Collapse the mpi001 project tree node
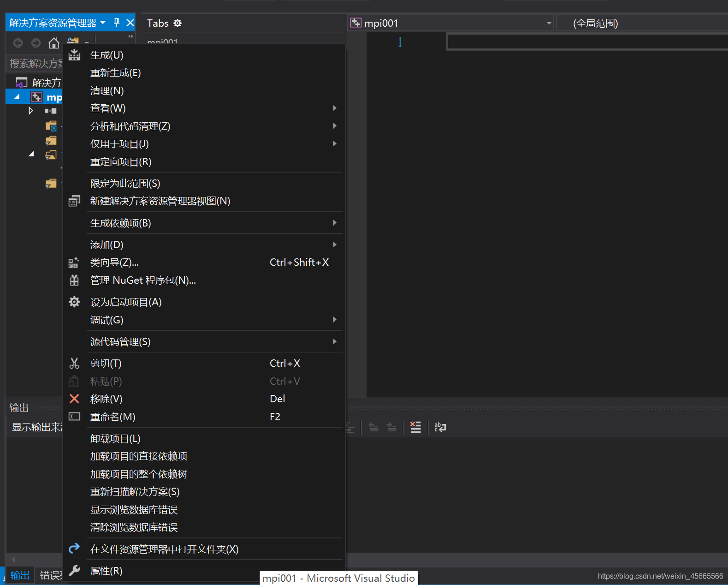Image resolution: width=728 pixels, height=585 pixels. click(x=17, y=97)
